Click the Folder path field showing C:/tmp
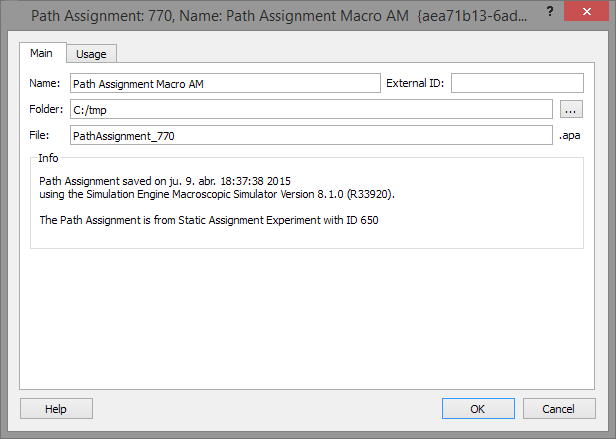This screenshot has width=616, height=439. click(x=310, y=109)
